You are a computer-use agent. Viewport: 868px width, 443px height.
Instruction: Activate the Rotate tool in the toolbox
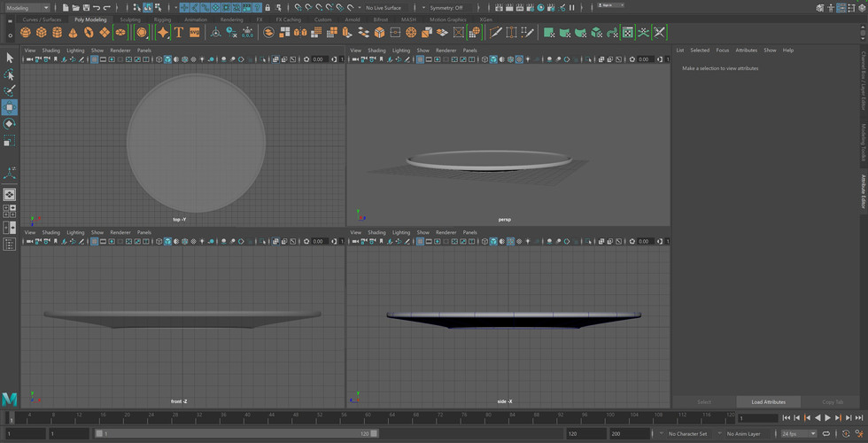(10, 123)
